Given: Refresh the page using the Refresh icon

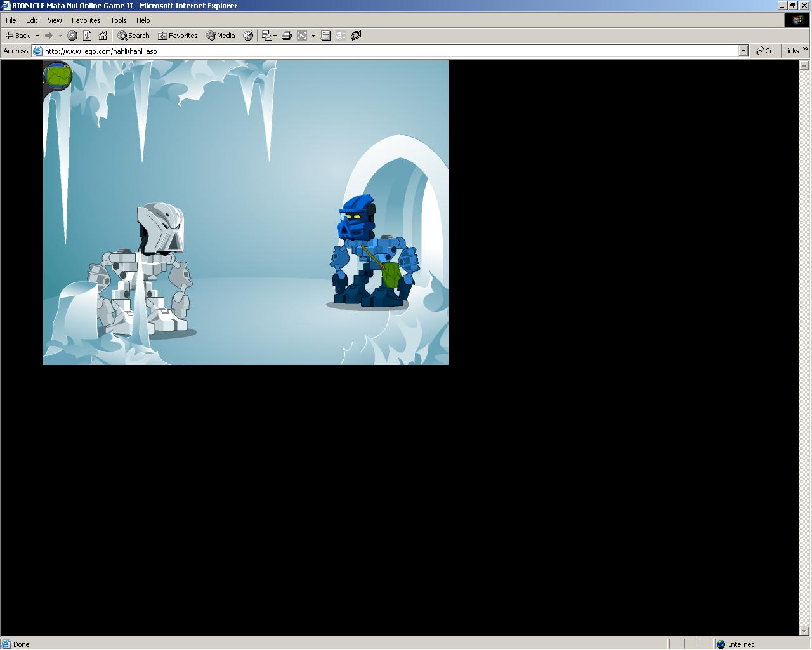Looking at the screenshot, I should 88,36.
